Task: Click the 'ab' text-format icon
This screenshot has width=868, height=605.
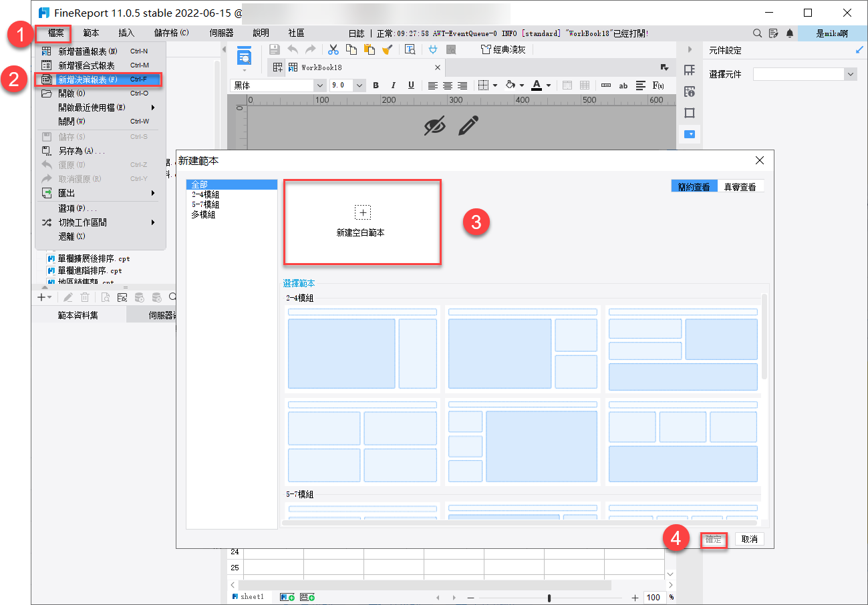Action: click(x=623, y=85)
